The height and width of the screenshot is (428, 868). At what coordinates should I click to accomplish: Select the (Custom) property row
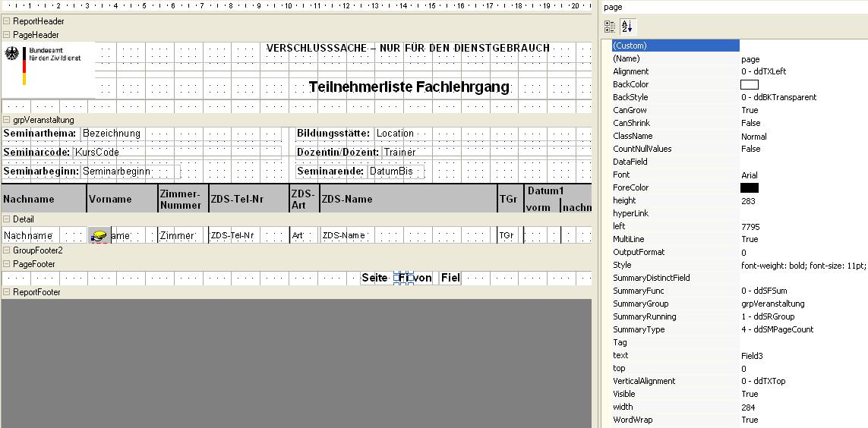coord(675,46)
